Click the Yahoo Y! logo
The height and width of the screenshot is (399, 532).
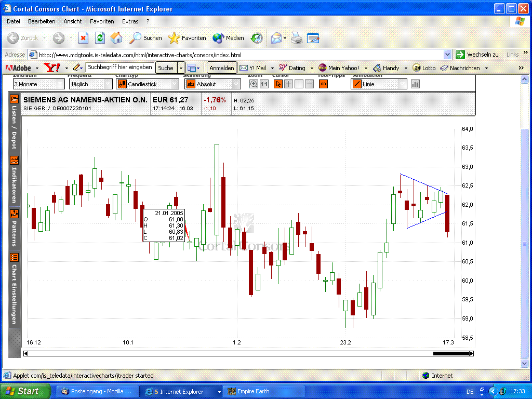tap(52, 68)
